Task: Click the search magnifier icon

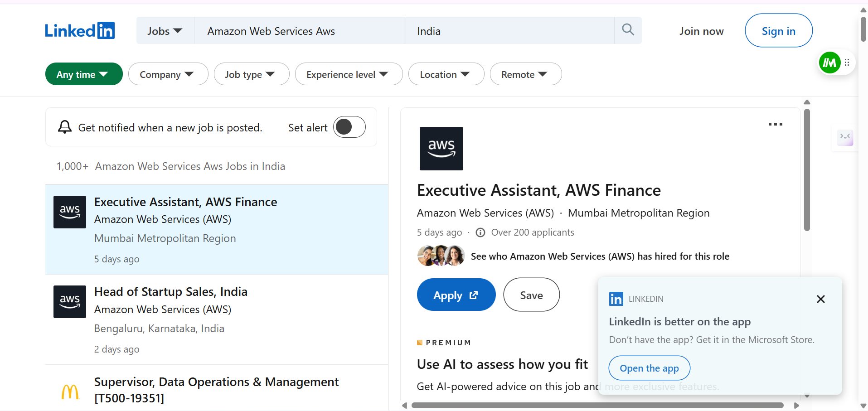Action: (628, 29)
